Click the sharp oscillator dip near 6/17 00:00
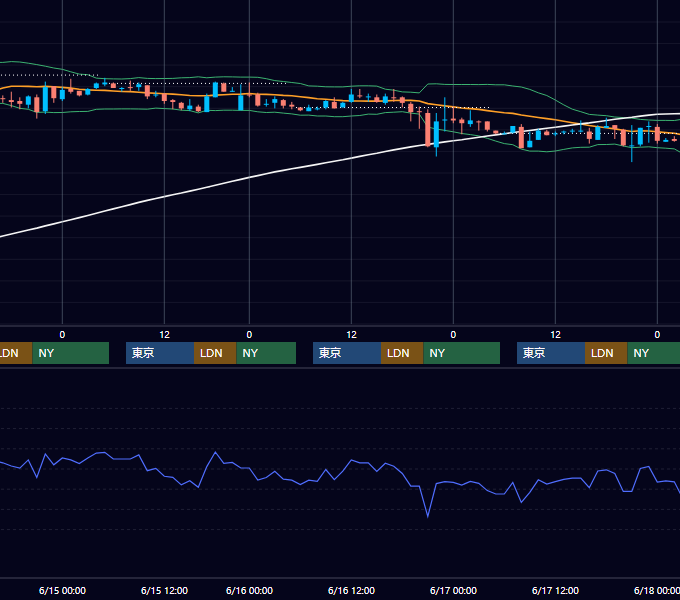The width and height of the screenshot is (680, 600). click(x=428, y=516)
